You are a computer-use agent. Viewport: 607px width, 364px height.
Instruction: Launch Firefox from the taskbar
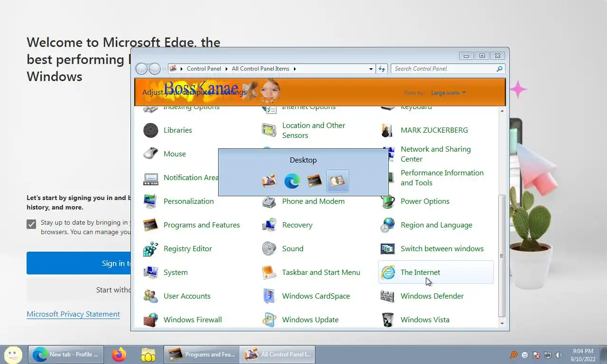point(119,355)
